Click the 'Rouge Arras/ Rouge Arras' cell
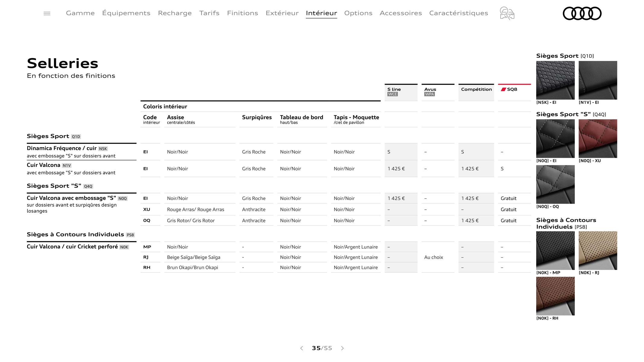 (196, 209)
